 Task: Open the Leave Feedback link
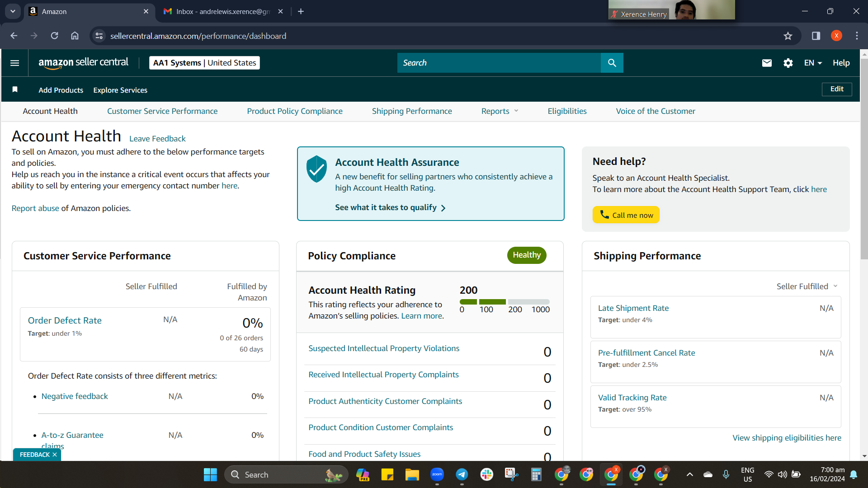point(157,139)
